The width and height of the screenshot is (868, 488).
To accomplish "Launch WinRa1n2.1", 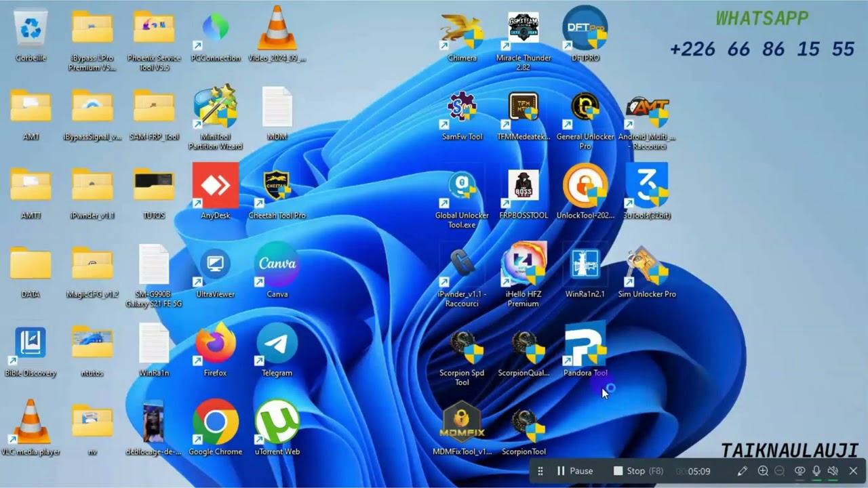I will point(585,266).
